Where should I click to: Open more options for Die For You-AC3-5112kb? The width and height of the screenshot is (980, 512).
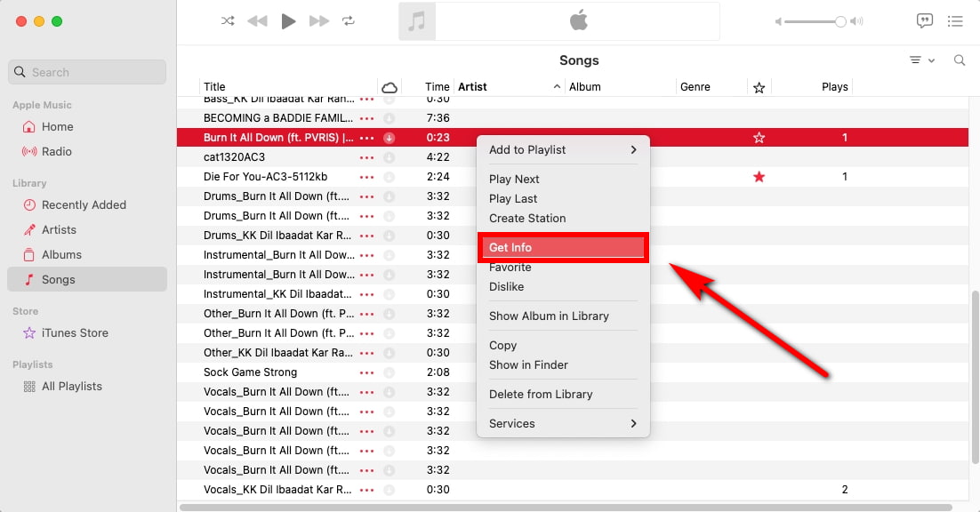click(x=366, y=177)
